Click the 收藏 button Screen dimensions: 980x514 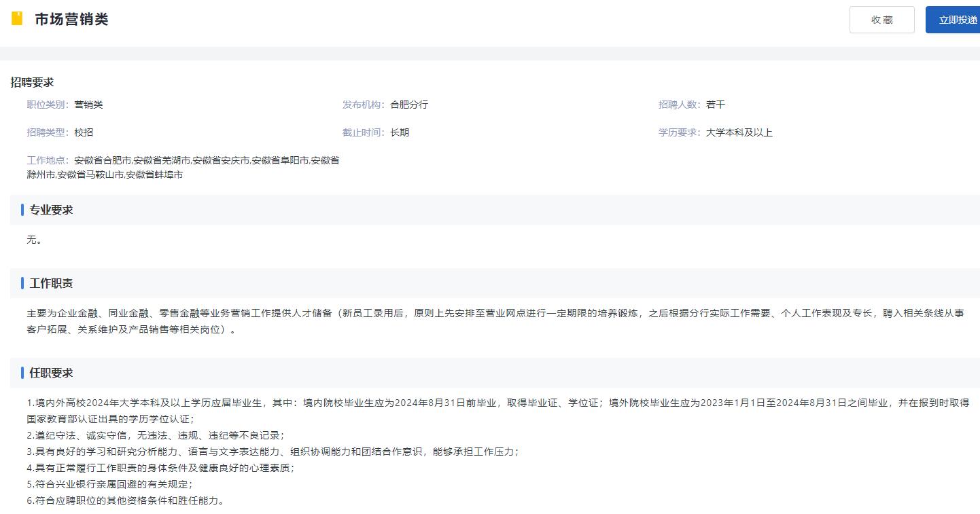click(x=881, y=20)
